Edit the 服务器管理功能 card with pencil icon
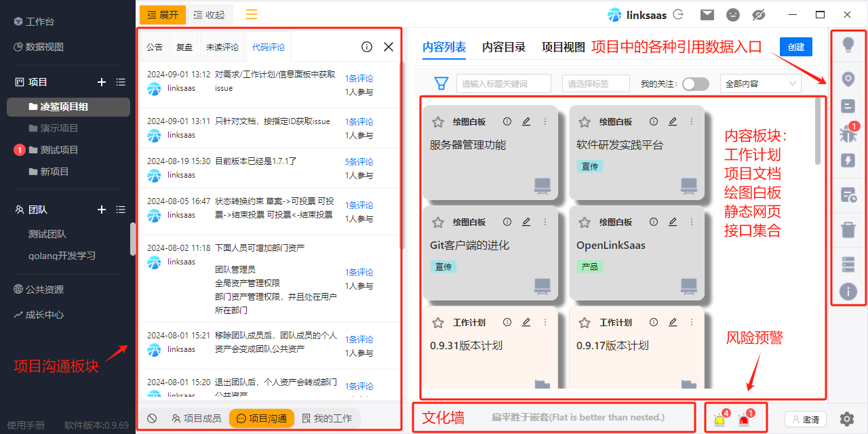Screen dimensions: 868x434 point(526,121)
